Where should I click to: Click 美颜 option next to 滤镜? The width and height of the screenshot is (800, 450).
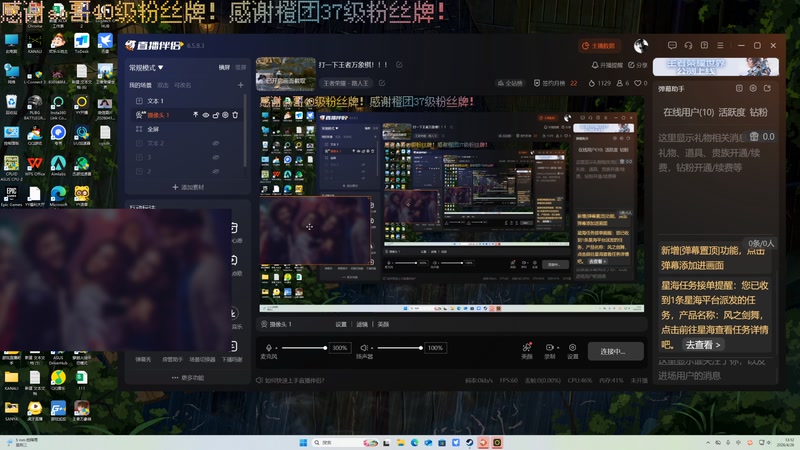pyautogui.click(x=383, y=324)
